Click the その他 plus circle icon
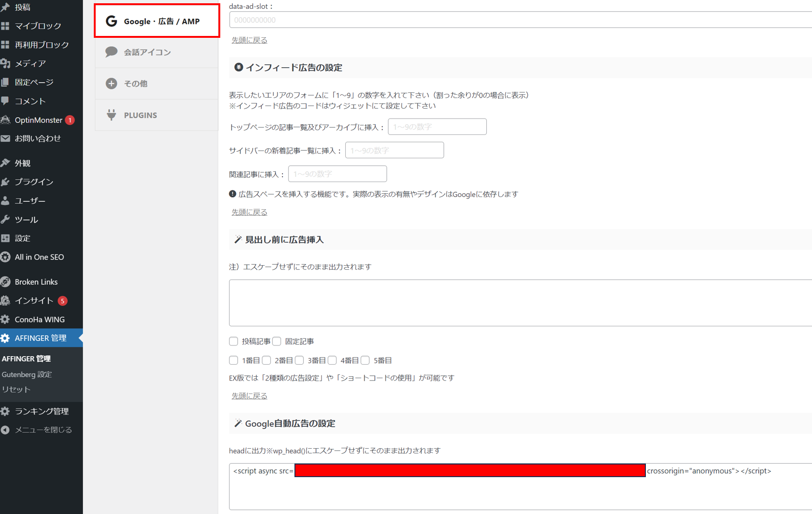Screen dimensions: 812x514 pos(111,83)
